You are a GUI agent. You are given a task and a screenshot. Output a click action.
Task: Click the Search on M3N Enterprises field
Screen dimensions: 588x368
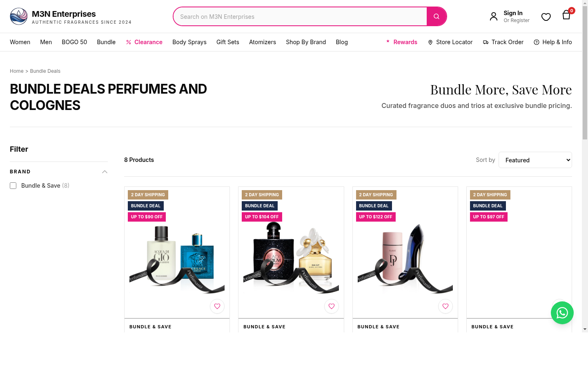pos(300,16)
